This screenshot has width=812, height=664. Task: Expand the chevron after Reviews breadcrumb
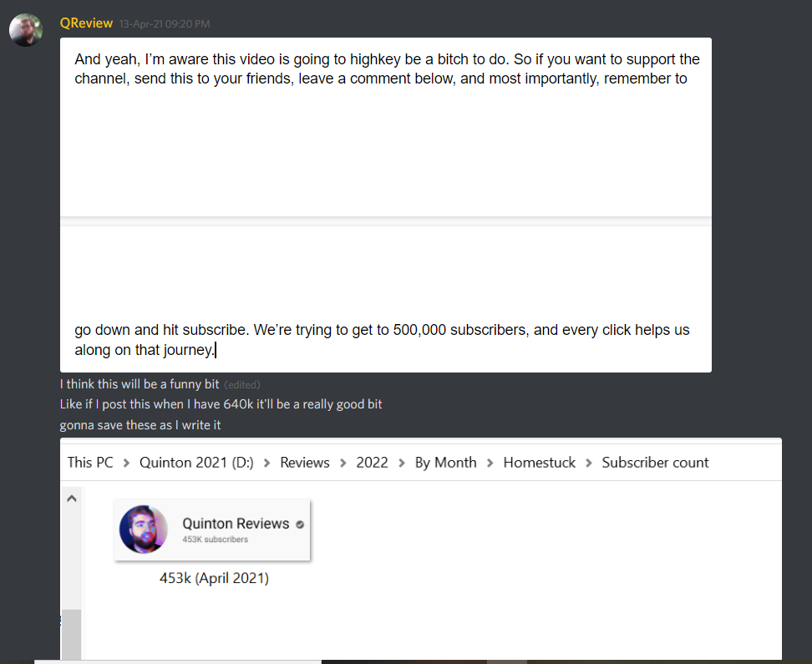click(x=343, y=463)
